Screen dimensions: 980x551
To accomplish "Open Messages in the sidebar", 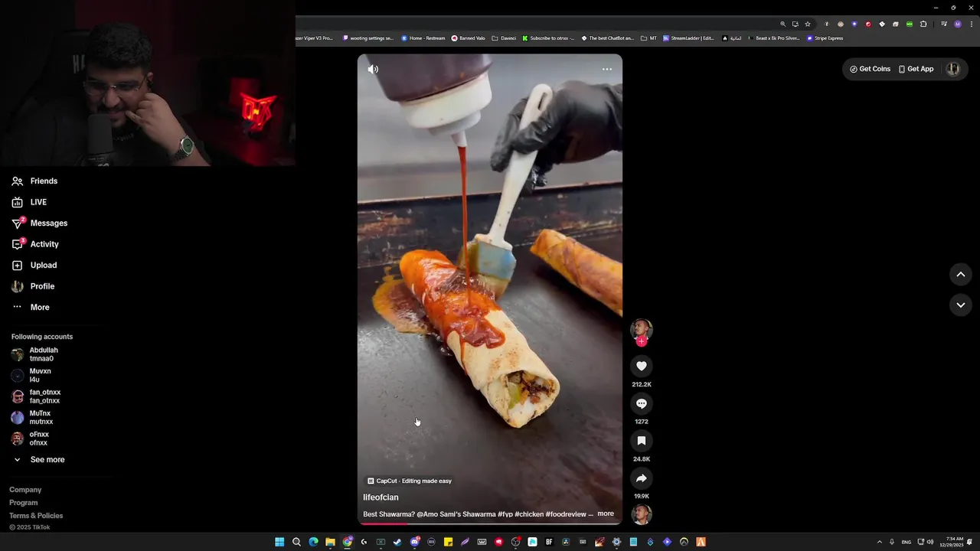I will pos(40,223).
